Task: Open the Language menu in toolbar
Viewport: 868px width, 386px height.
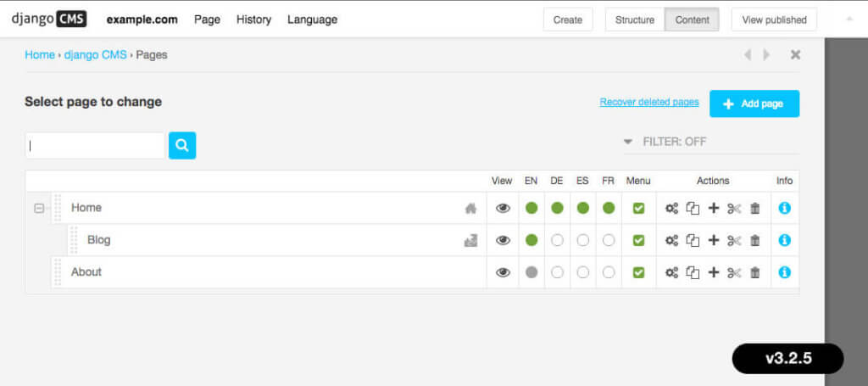Action: click(312, 20)
